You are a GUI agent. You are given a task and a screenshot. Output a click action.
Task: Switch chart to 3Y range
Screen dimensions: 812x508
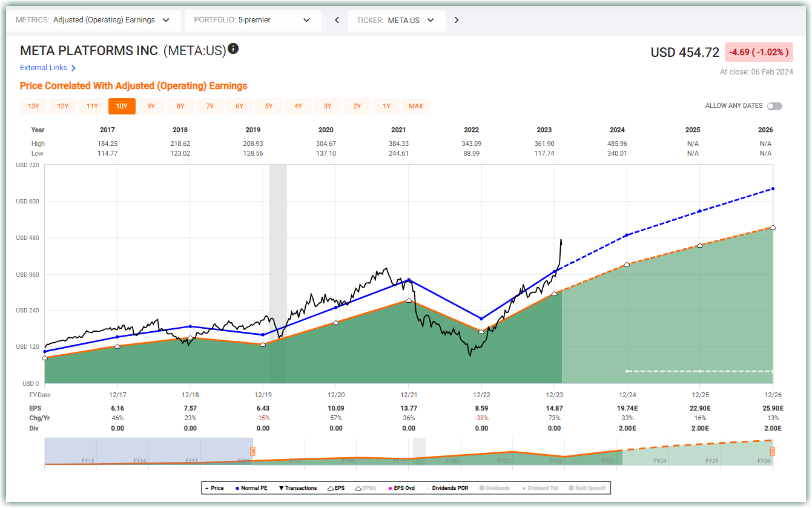(x=328, y=107)
